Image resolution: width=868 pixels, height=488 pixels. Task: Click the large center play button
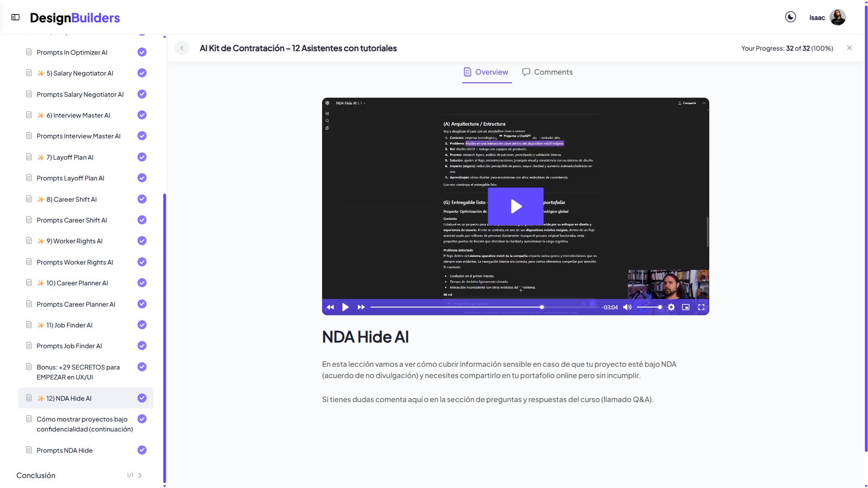point(516,206)
